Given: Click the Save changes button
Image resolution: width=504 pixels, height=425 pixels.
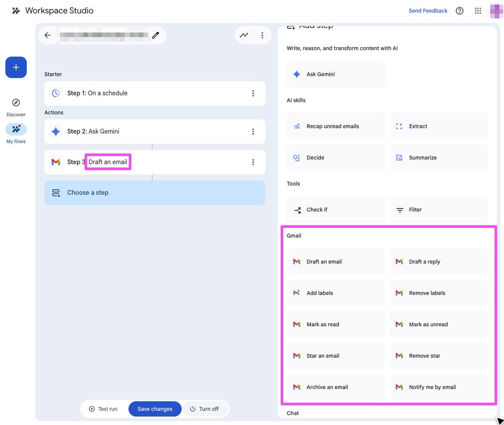Looking at the screenshot, I should [x=155, y=409].
